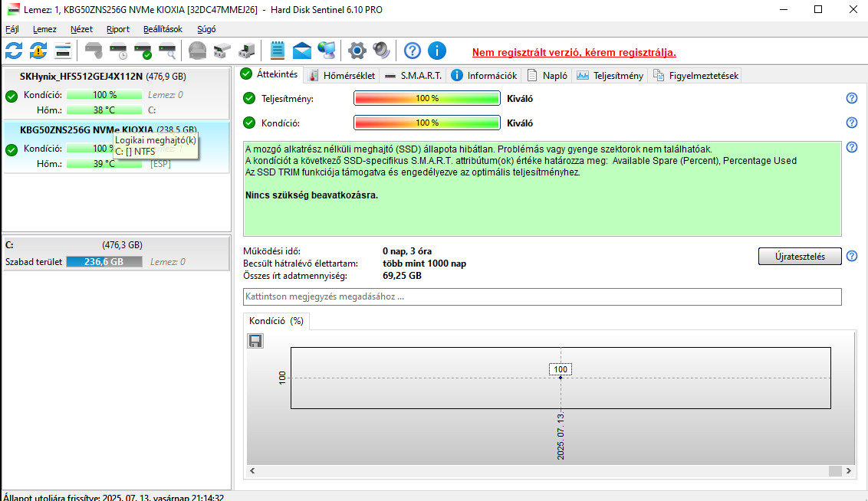Open the blue notepad report icon
This screenshot has height=501, width=868.
[278, 51]
